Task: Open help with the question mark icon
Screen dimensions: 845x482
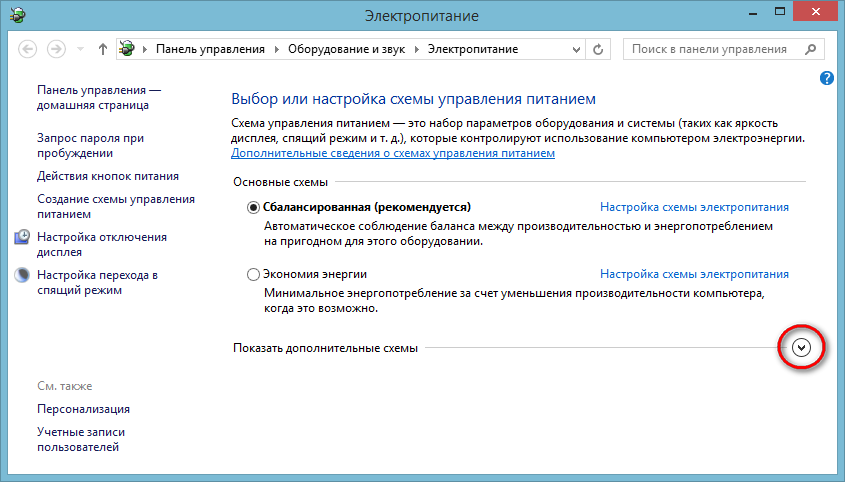Action: (827, 78)
